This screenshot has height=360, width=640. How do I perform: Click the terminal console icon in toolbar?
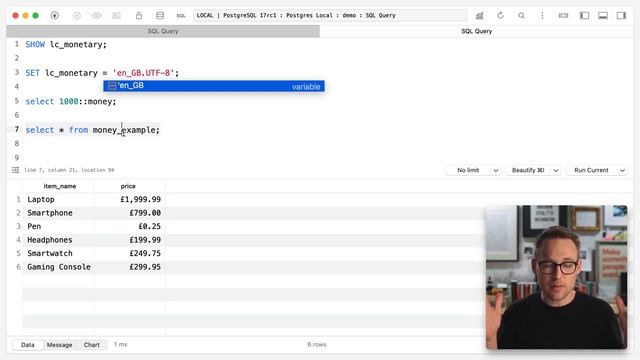coord(563,16)
